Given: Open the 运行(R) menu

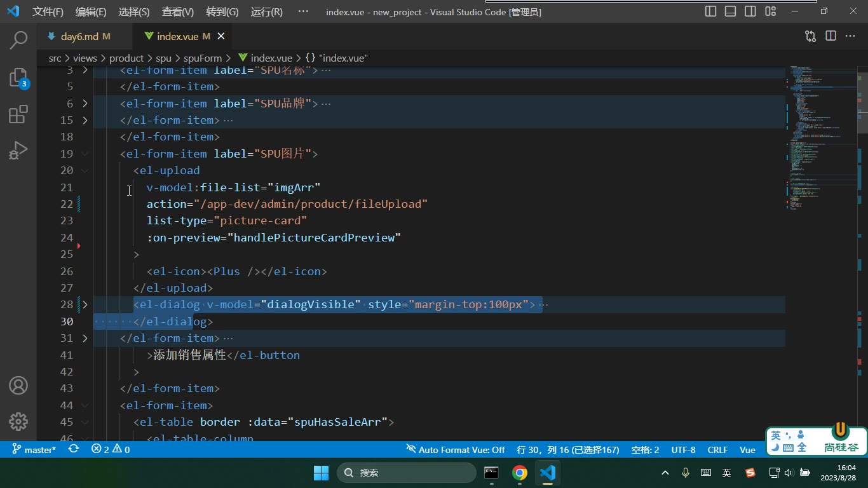Looking at the screenshot, I should point(267,11).
